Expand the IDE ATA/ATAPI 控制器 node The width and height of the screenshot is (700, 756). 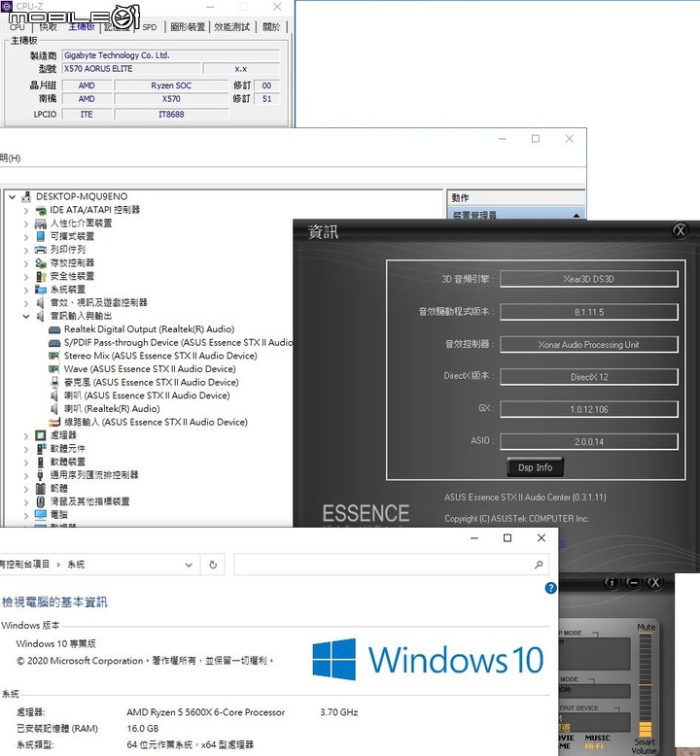tap(26, 210)
